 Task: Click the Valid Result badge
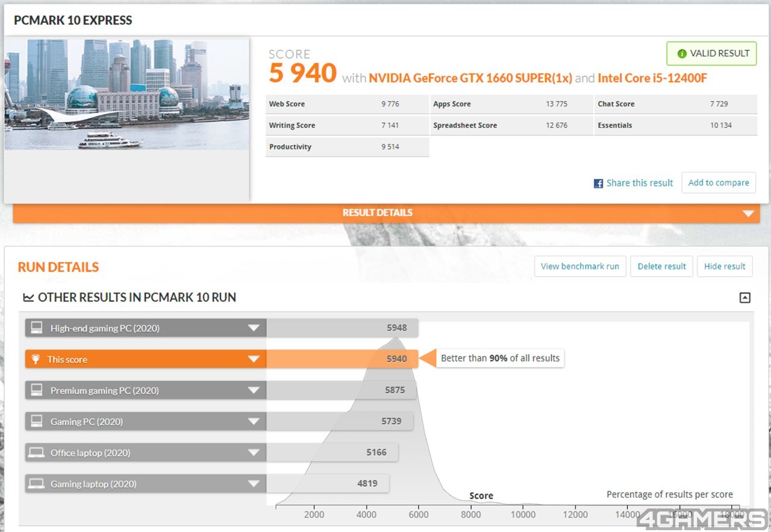click(x=711, y=54)
